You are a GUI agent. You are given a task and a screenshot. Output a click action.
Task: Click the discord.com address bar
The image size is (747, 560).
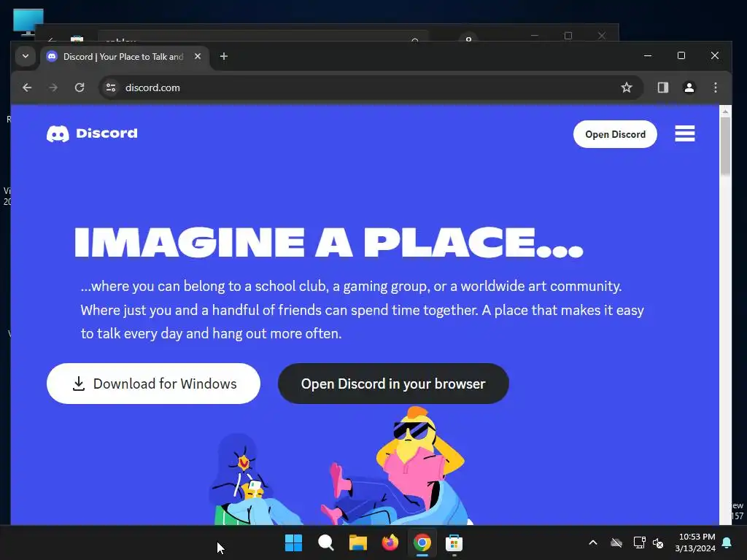point(371,87)
